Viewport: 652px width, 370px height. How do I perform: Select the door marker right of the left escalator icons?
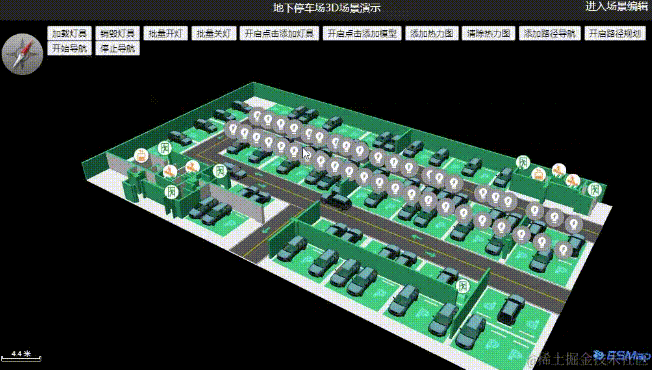point(220,170)
